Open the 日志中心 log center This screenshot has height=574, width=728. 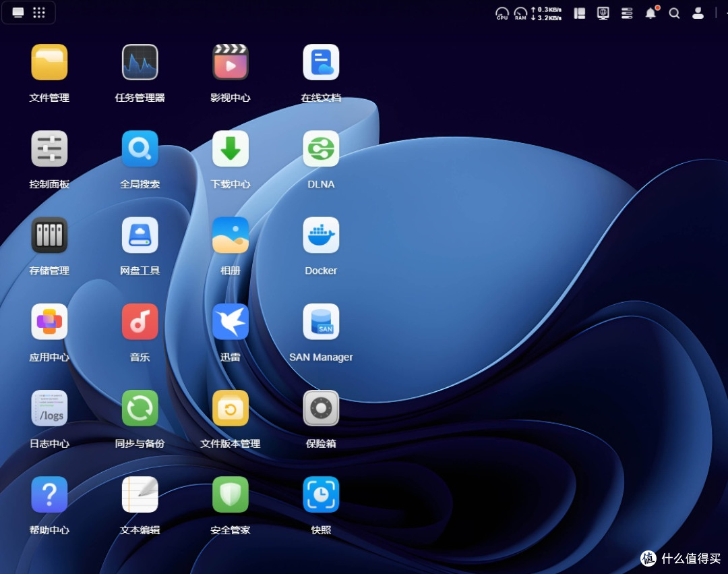(x=49, y=408)
